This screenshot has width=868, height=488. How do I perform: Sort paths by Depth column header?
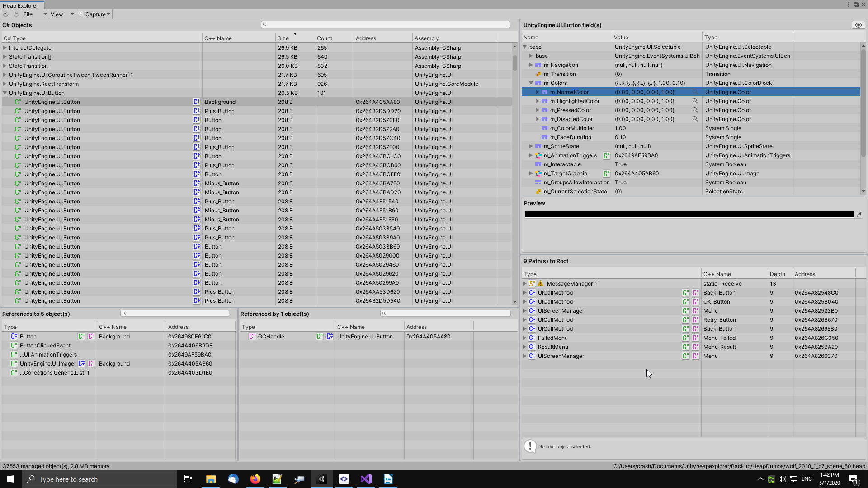[x=777, y=274]
